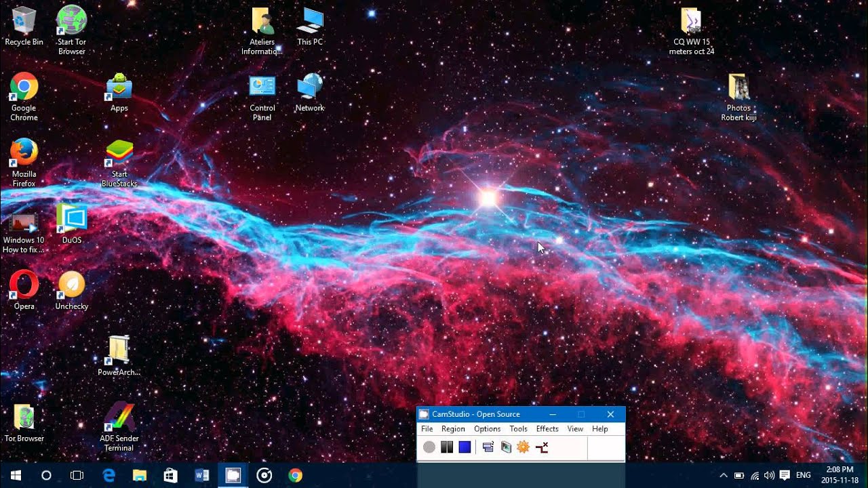Open the volume speaker tray icon

[x=769, y=475]
